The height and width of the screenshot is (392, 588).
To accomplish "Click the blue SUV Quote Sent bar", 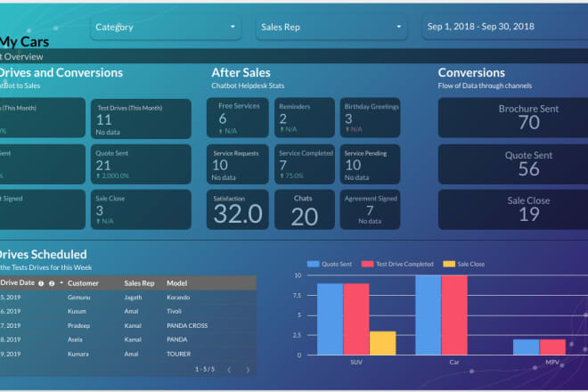I will pyautogui.click(x=330, y=319).
